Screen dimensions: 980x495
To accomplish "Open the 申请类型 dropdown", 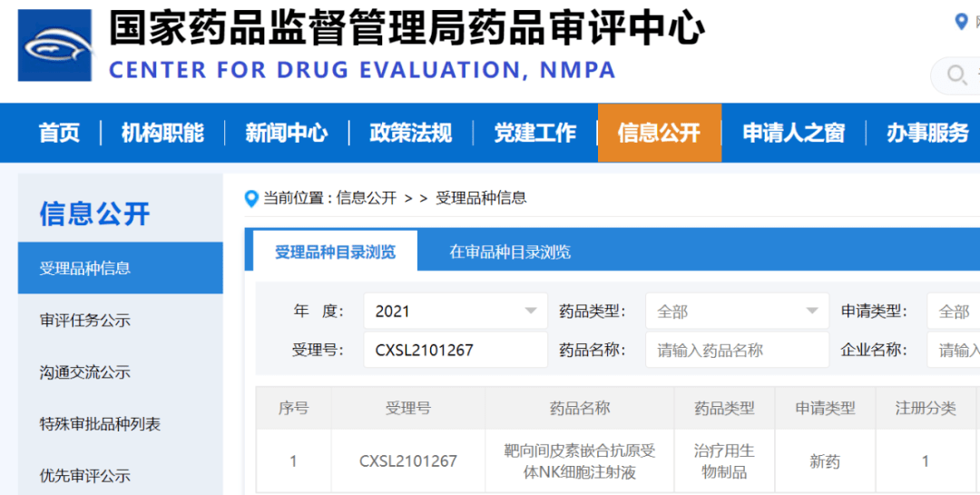I will click(x=953, y=312).
